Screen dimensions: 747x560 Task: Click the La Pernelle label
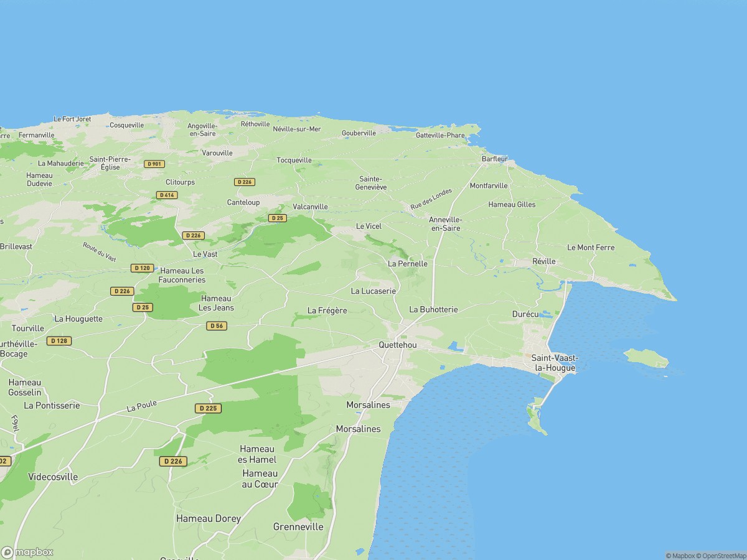[x=408, y=264]
